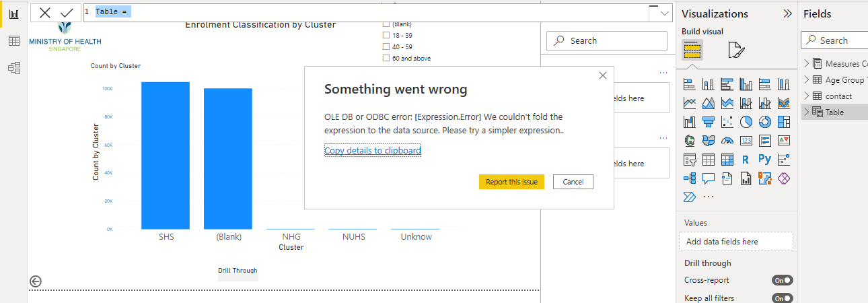This screenshot has width=868, height=303.
Task: Choose the Clustered column chart visual
Action: pyautogui.click(x=746, y=84)
